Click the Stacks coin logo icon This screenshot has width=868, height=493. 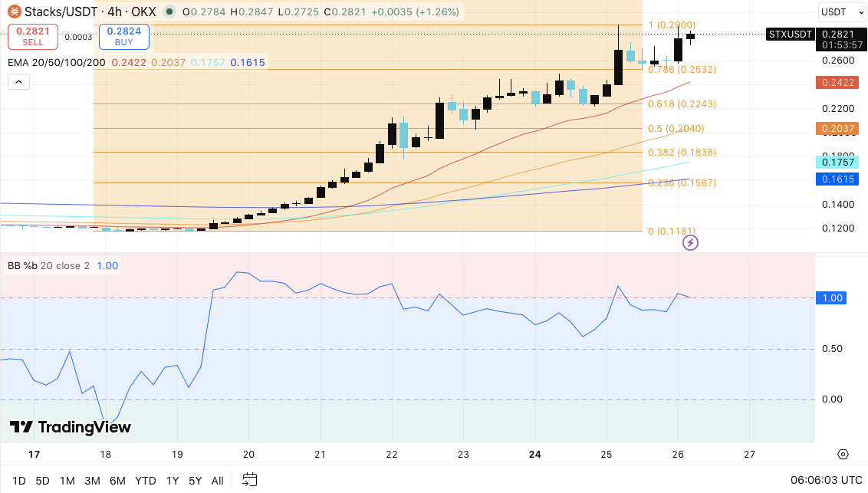click(14, 12)
